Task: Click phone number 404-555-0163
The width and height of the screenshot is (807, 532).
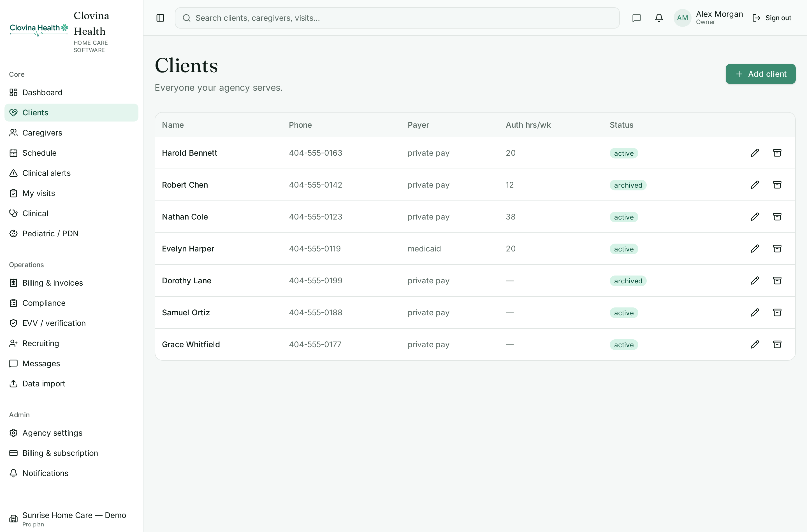Action: 316,153
